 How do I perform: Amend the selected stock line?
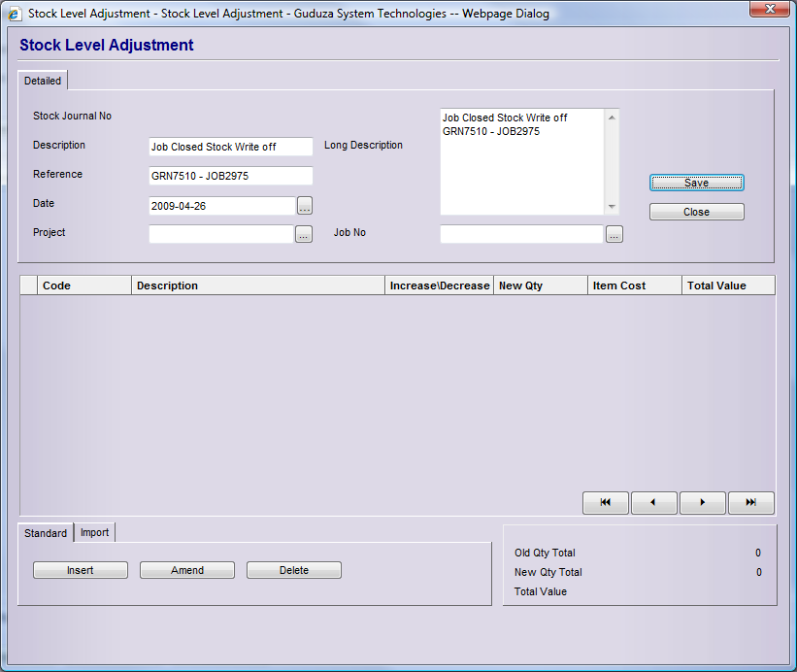[187, 570]
